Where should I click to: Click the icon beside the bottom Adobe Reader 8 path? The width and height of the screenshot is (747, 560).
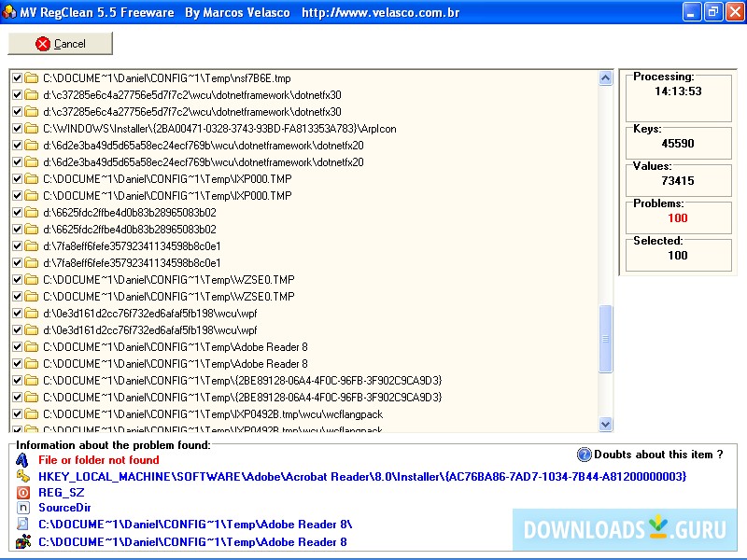click(23, 541)
